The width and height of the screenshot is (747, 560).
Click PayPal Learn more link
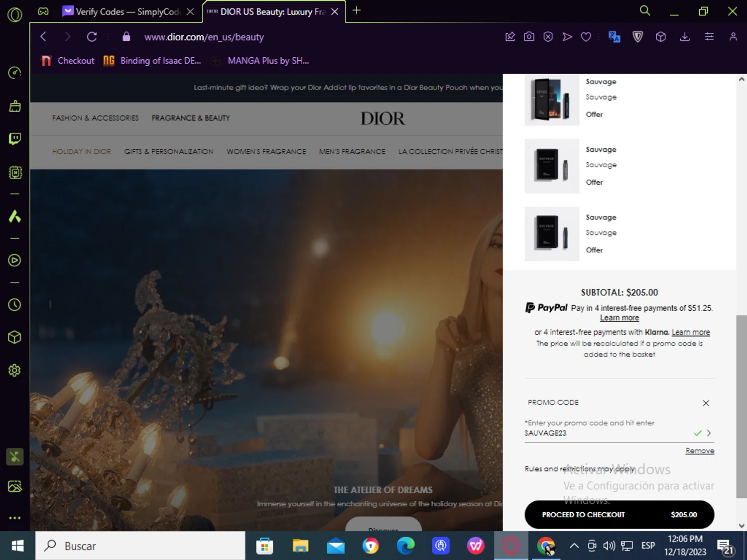click(620, 318)
